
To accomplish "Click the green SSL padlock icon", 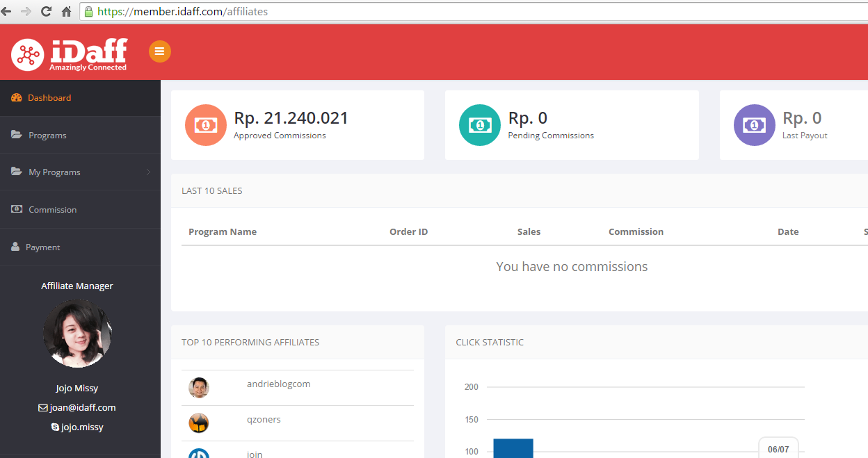I will (89, 11).
